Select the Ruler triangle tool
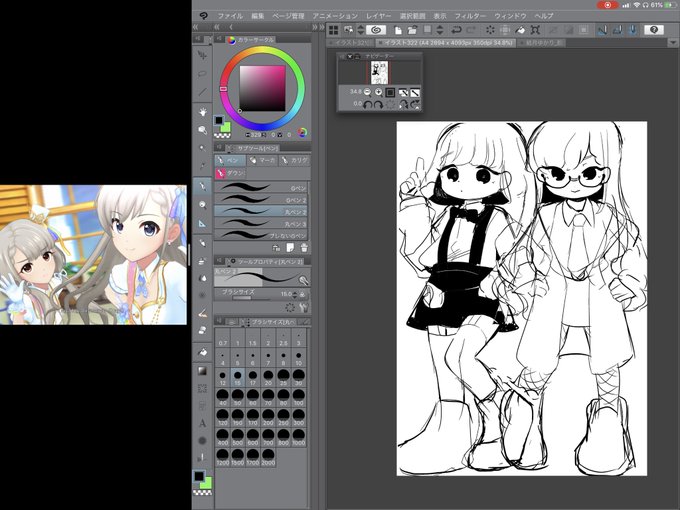Viewport: 680px width, 510px height. point(202,223)
